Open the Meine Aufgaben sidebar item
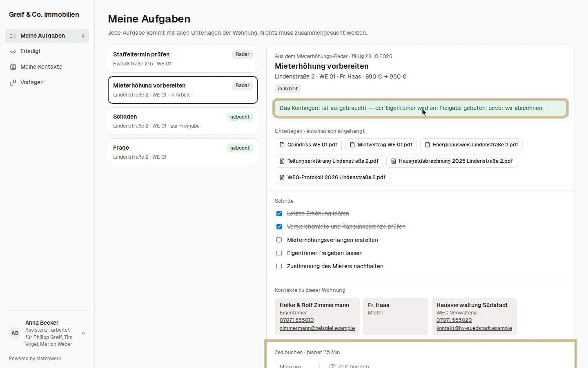The image size is (588, 368). click(47, 36)
